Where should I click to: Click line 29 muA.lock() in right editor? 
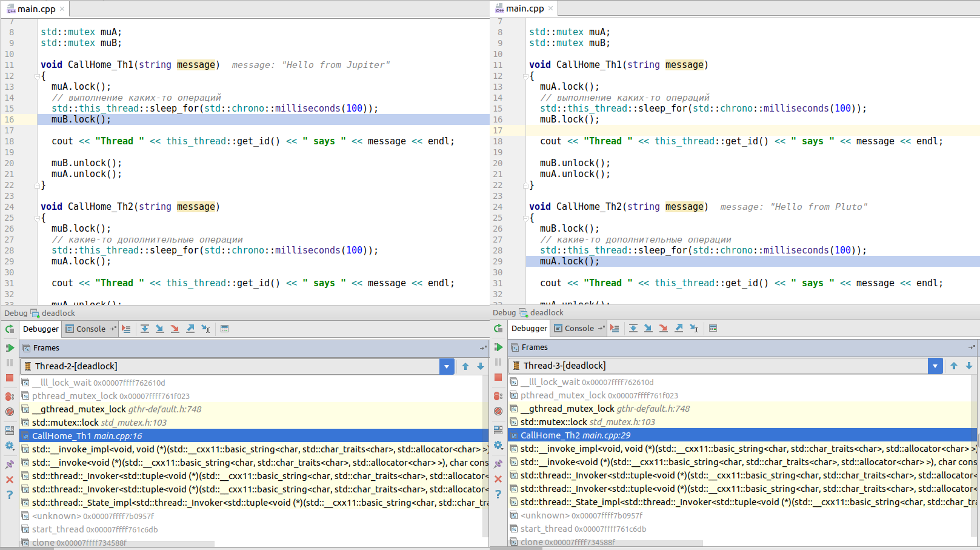pyautogui.click(x=570, y=261)
